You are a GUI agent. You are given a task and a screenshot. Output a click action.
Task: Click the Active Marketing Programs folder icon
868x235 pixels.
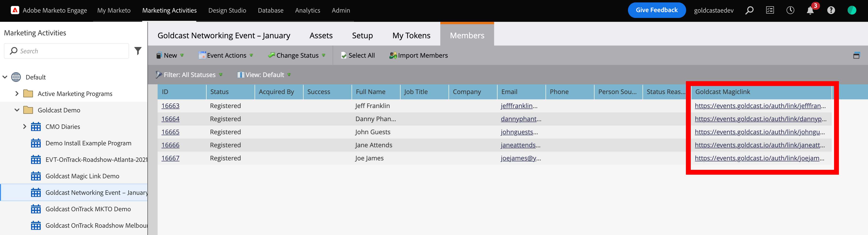[x=28, y=94]
